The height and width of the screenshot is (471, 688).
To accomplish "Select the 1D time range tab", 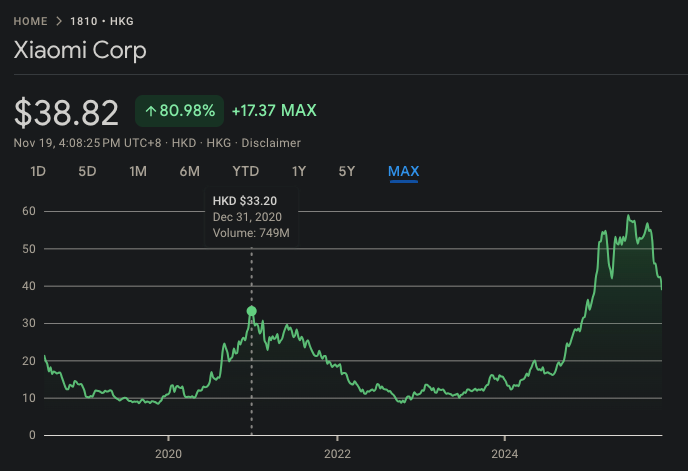I will pyautogui.click(x=38, y=171).
